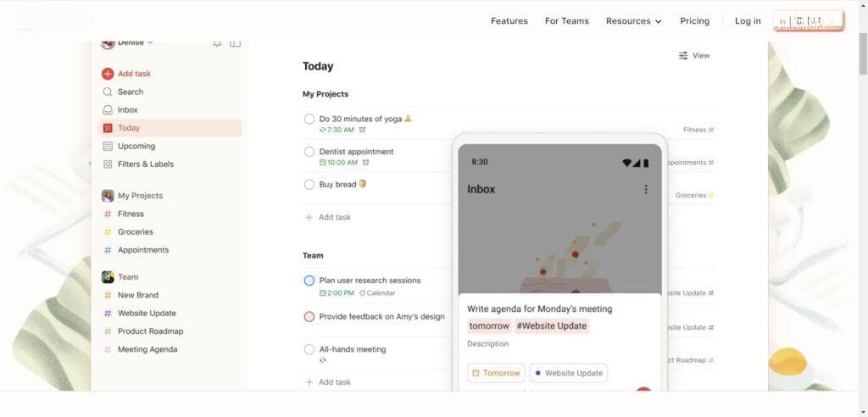Open Filters & Labels grid icon
This screenshot has width=868, height=417.
(x=108, y=164)
